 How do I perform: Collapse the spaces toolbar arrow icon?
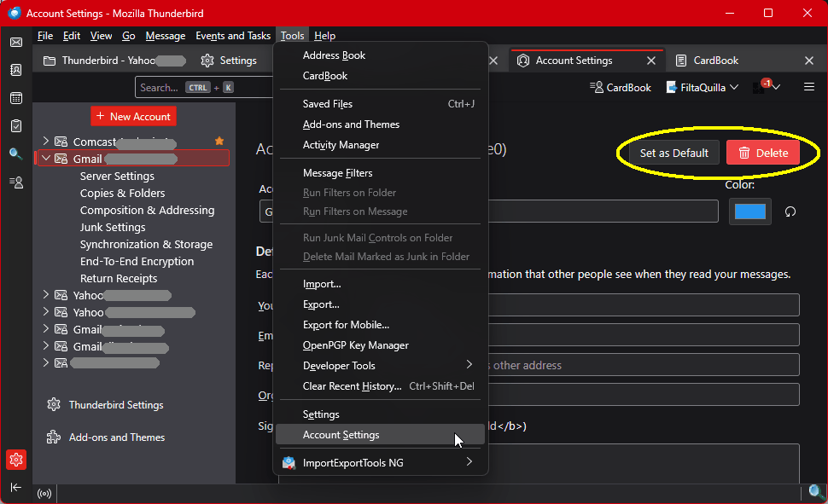[16, 487]
